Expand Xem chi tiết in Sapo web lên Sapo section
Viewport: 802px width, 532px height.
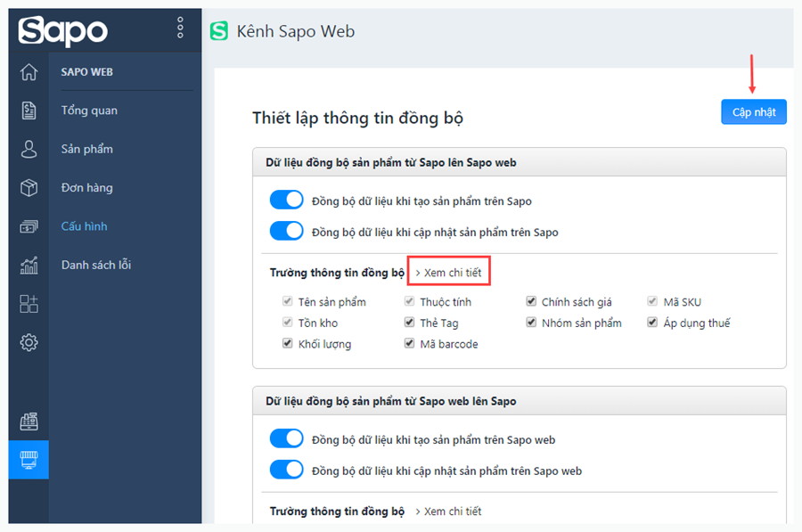449,511
